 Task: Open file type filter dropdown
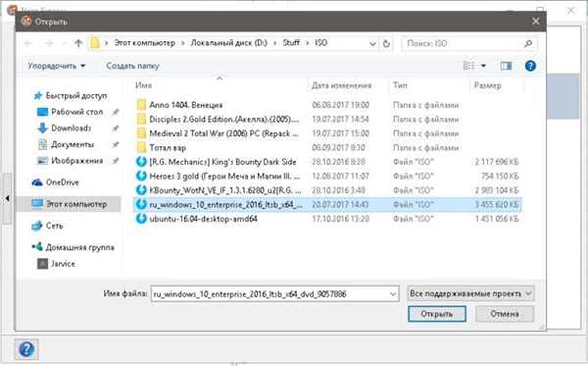pos(470,293)
